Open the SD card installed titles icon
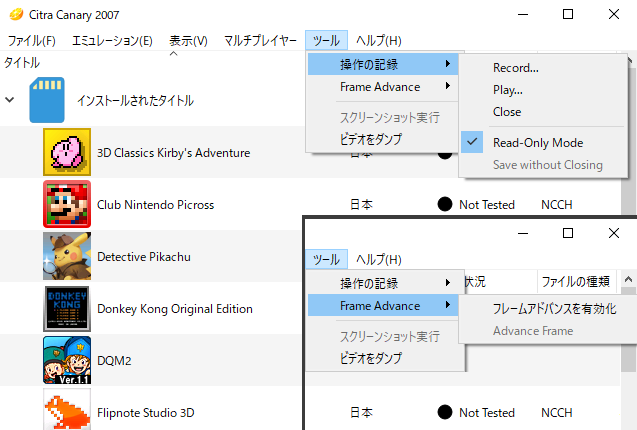The width and height of the screenshot is (637, 430). click(47, 100)
